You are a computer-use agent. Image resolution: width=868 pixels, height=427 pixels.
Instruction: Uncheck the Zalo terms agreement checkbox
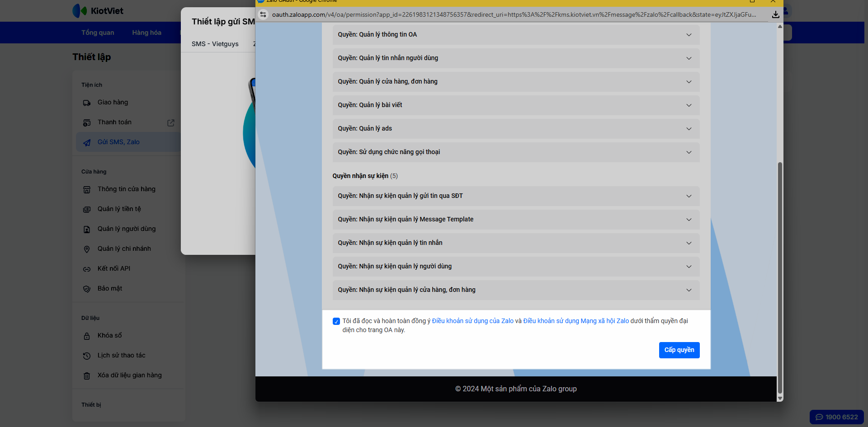click(x=336, y=321)
